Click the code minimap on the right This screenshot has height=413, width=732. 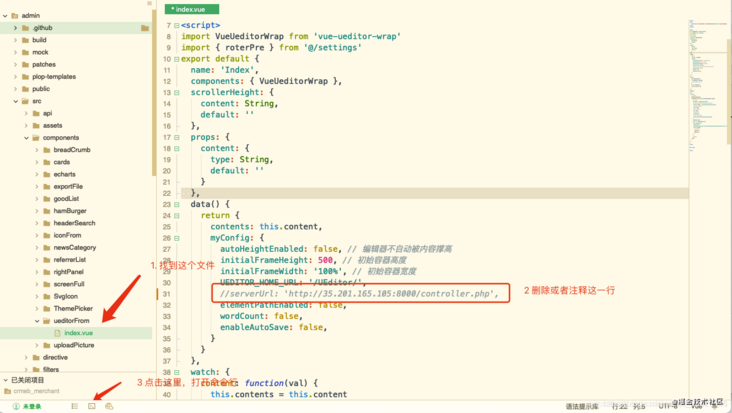point(707,84)
